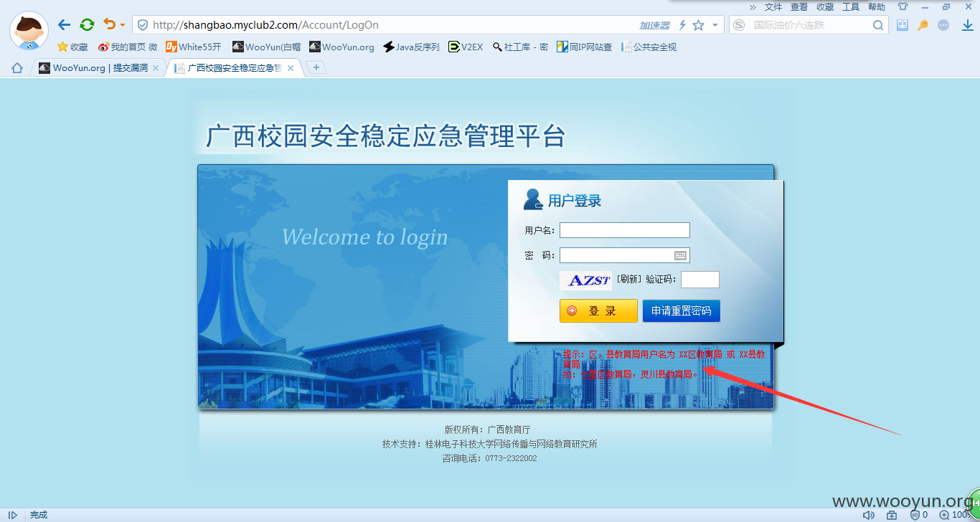Click the yellow 登录 login button

click(x=598, y=311)
